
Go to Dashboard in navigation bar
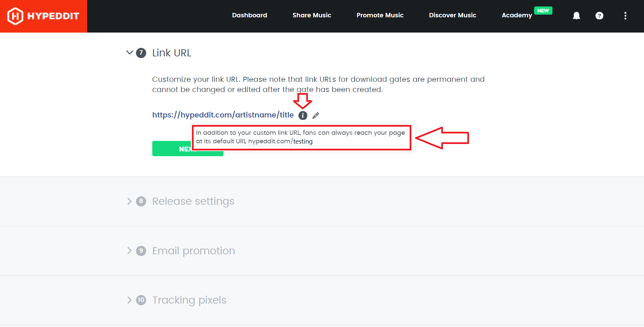(x=249, y=15)
